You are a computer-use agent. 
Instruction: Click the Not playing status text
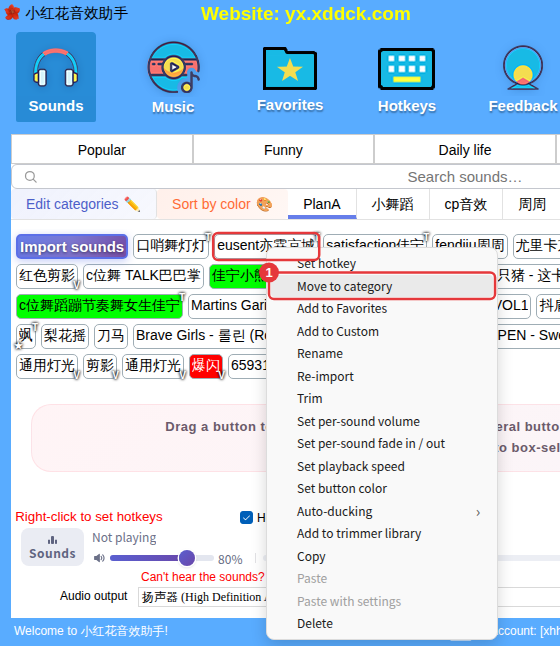click(124, 538)
